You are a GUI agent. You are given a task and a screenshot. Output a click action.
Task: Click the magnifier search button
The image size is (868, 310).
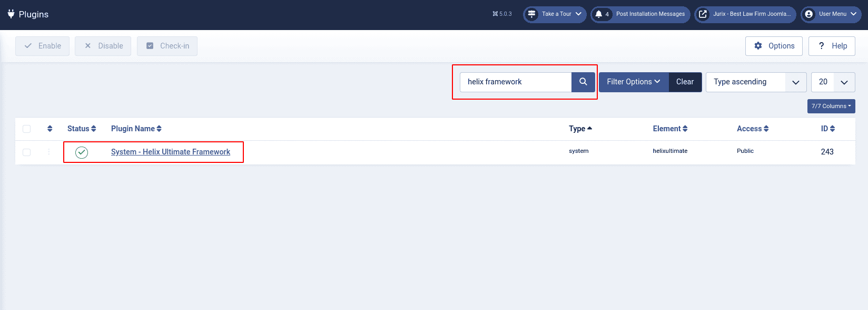pyautogui.click(x=583, y=82)
